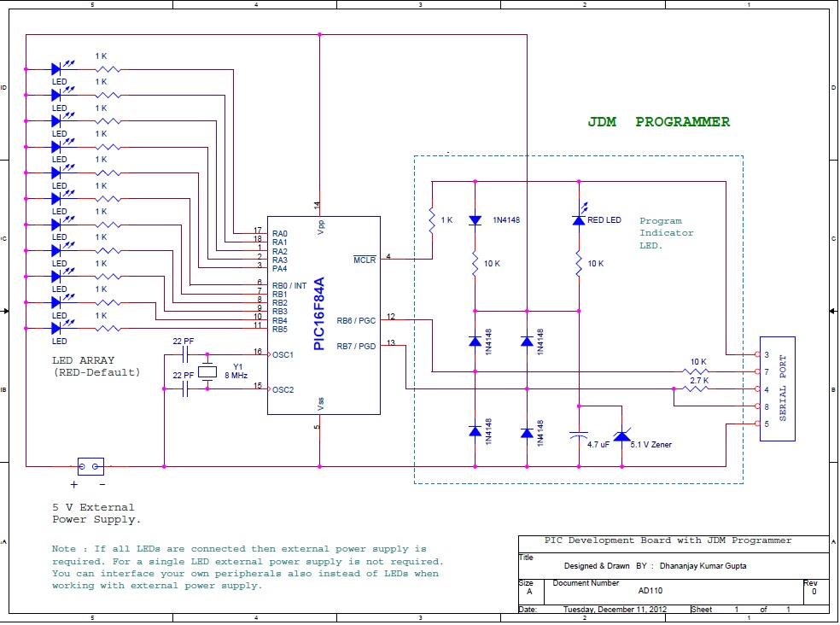Click the 1 K resistor on MCLR line
This screenshot has height=625, width=840.
click(432, 220)
